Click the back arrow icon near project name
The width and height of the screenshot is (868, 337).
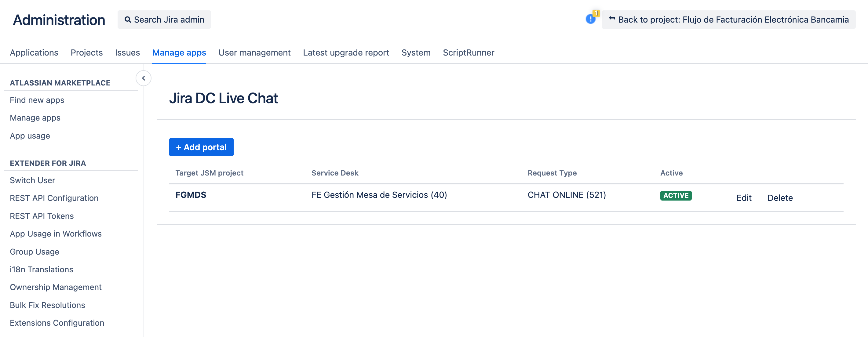point(612,19)
